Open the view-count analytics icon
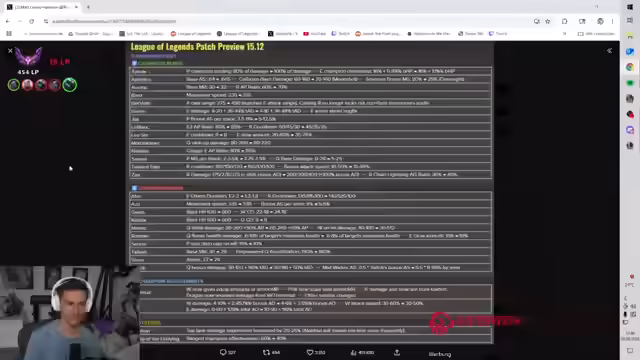640x360 pixels. click(x=353, y=352)
